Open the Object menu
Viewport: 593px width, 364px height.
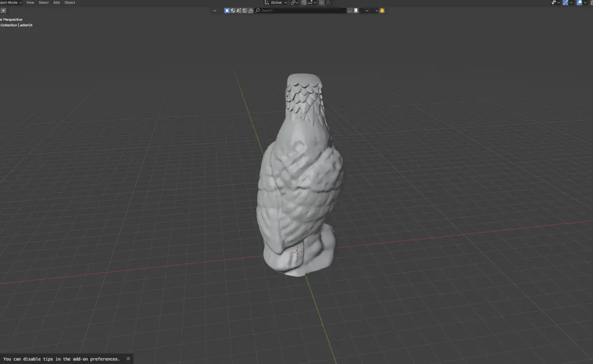click(70, 2)
